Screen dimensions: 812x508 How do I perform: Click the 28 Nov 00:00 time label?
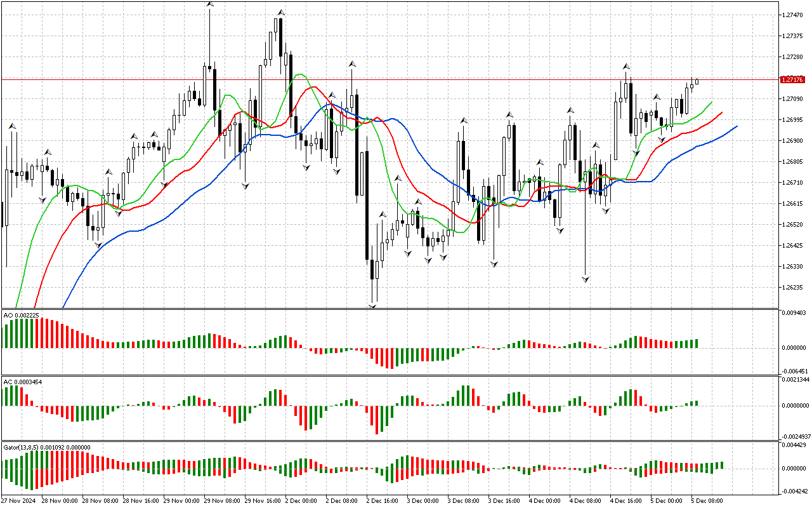60,501
